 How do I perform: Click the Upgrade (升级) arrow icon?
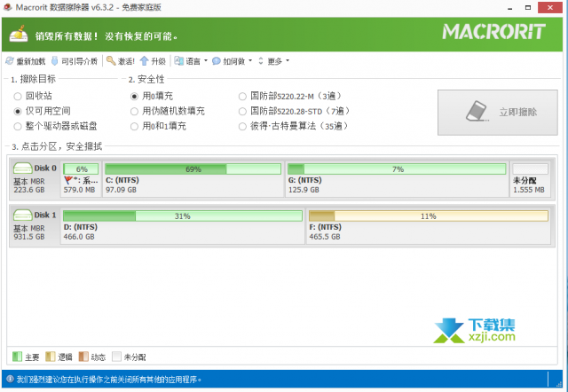click(x=144, y=61)
